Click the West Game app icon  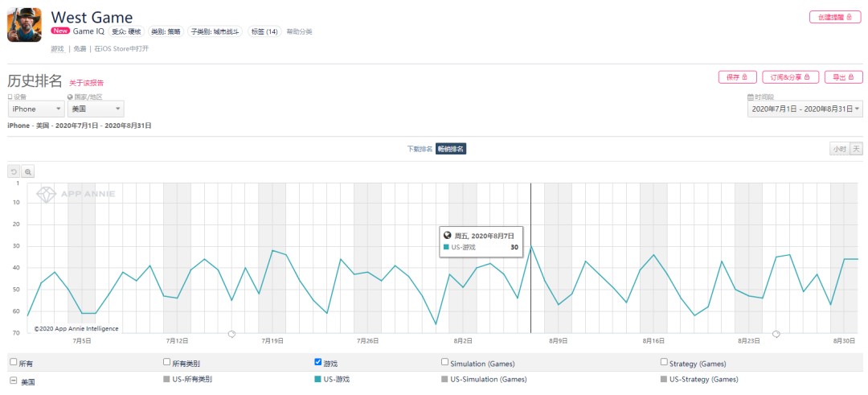25,25
